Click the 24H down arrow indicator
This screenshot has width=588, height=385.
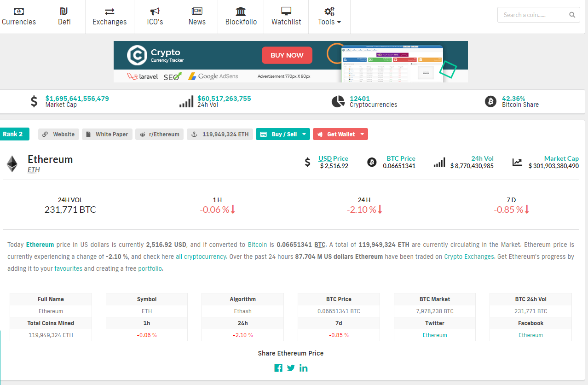pos(380,210)
